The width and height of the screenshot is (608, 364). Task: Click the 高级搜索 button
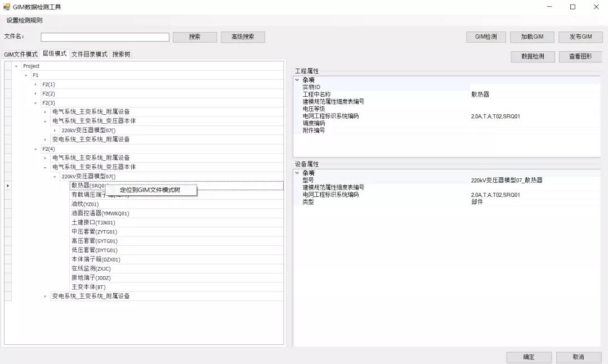(x=243, y=37)
